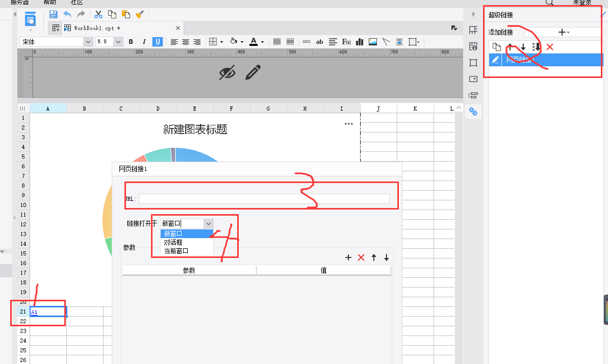Move the parameter up

pyautogui.click(x=374, y=257)
